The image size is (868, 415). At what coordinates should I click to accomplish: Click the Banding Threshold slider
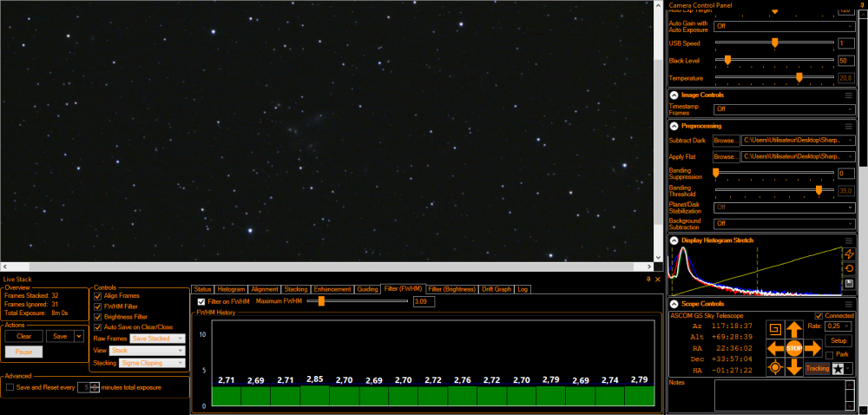coord(774,190)
